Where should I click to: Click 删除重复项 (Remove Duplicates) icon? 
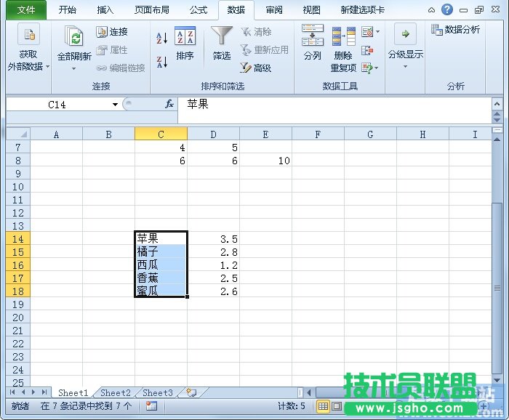point(343,49)
